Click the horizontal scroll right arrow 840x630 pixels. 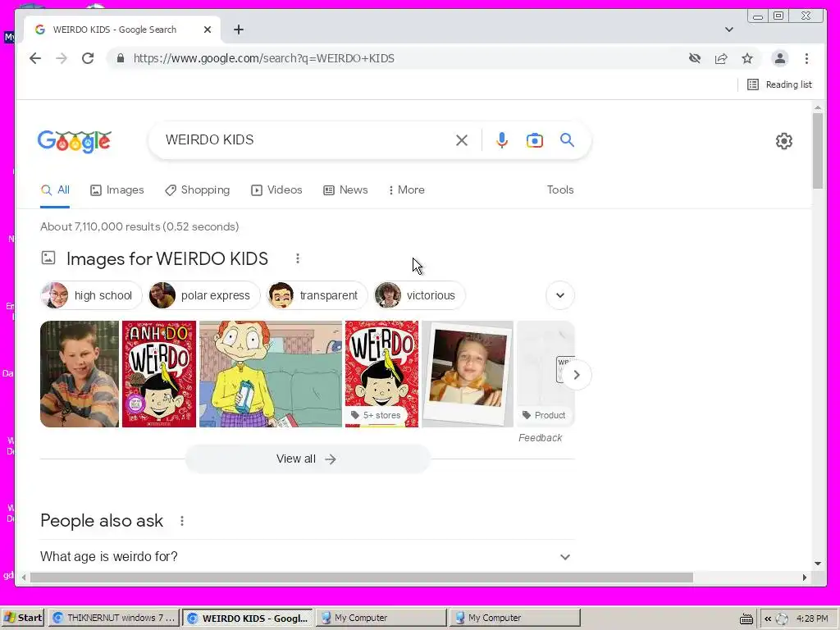tap(805, 577)
